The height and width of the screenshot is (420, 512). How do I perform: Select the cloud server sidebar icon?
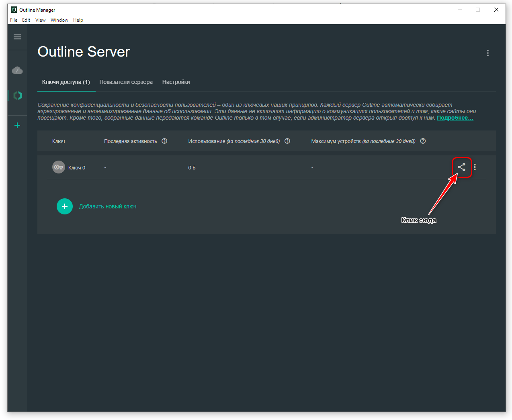pos(17,70)
